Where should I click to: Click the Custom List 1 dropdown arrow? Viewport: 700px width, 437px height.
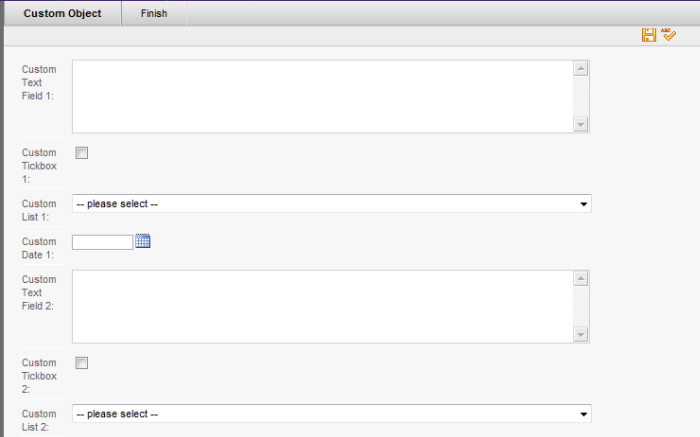tap(583, 204)
